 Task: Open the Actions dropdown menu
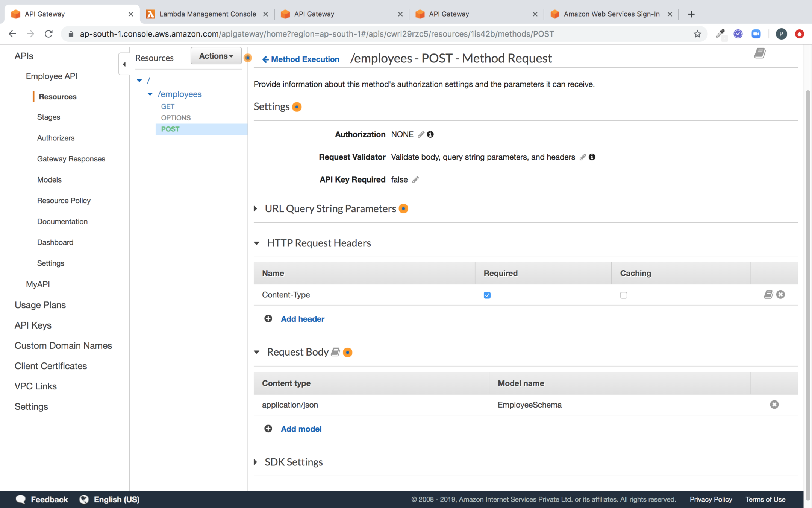pyautogui.click(x=216, y=56)
